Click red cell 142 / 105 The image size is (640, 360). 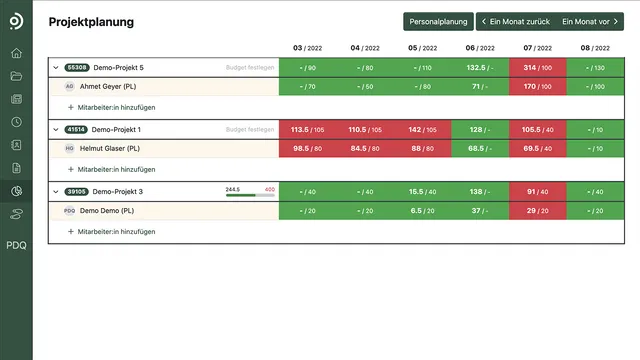click(422, 130)
